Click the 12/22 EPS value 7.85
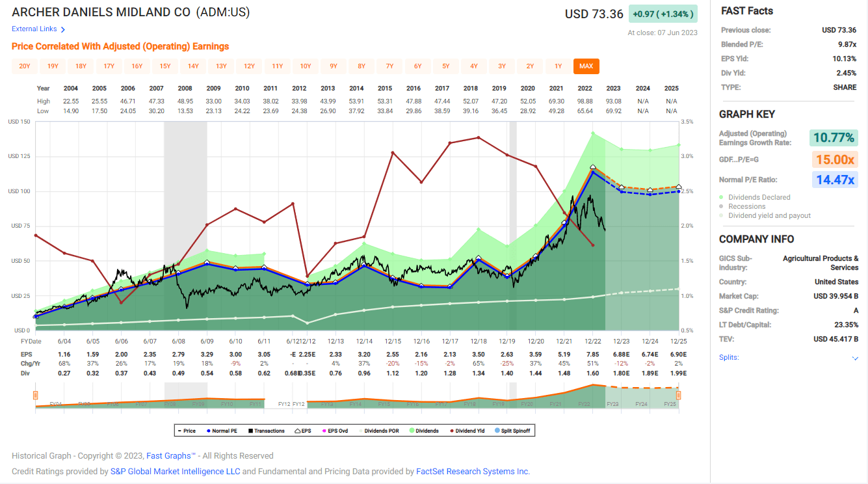 (x=593, y=354)
